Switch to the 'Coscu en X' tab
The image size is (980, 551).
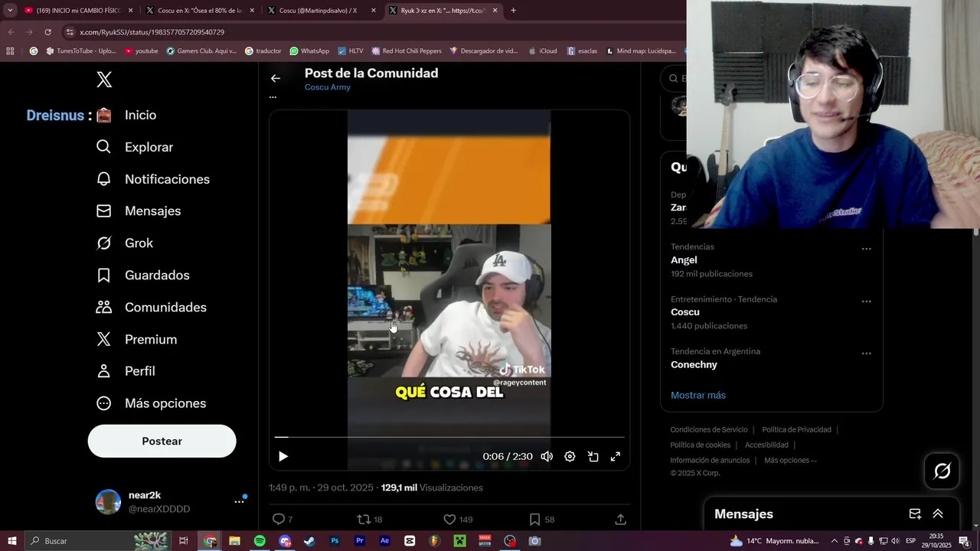pos(200,11)
